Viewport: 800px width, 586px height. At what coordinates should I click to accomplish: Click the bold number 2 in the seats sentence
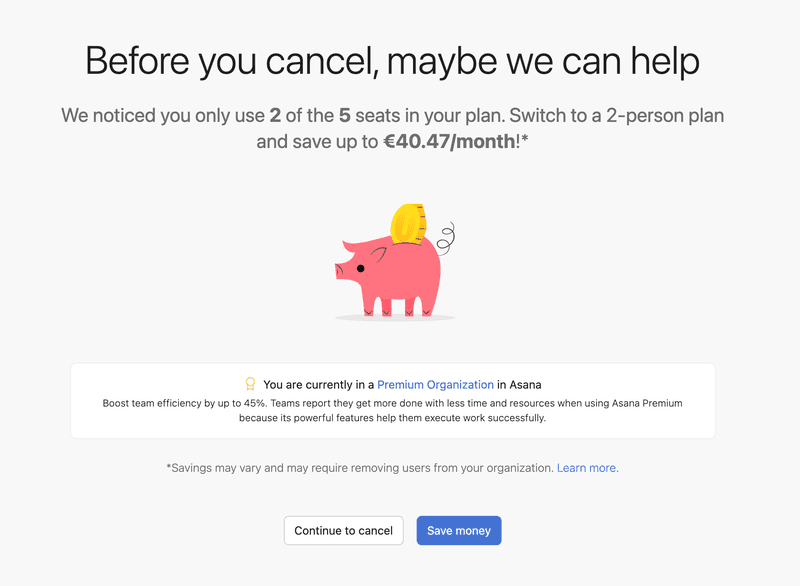point(274,115)
